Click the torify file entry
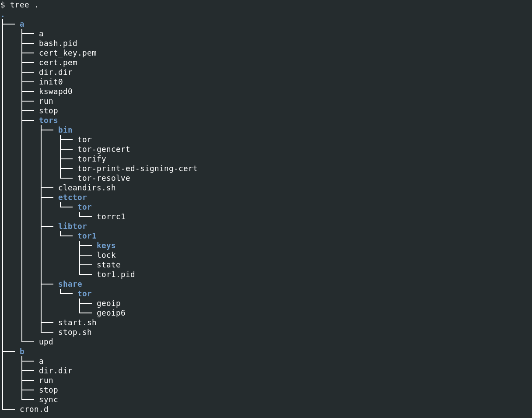The height and width of the screenshot is (418, 532). (x=92, y=159)
